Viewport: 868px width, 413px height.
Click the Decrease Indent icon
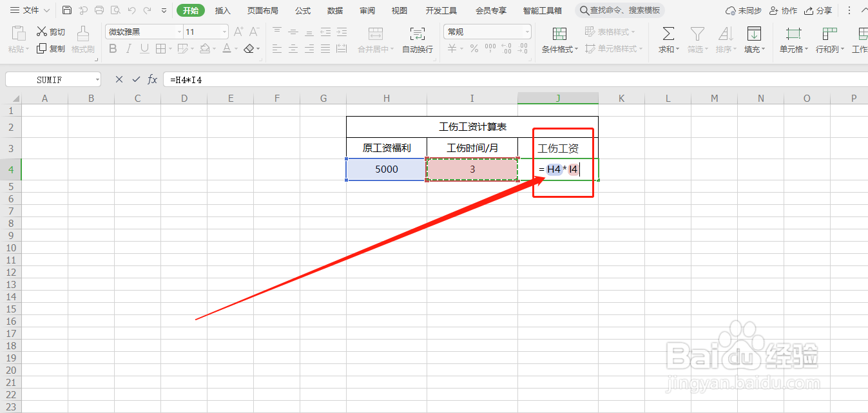(x=325, y=32)
